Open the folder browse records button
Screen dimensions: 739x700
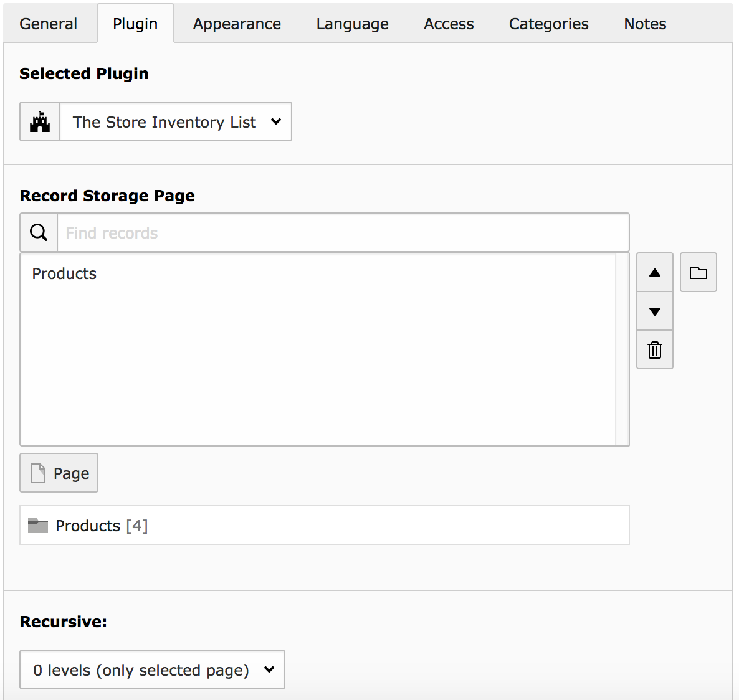pos(698,273)
